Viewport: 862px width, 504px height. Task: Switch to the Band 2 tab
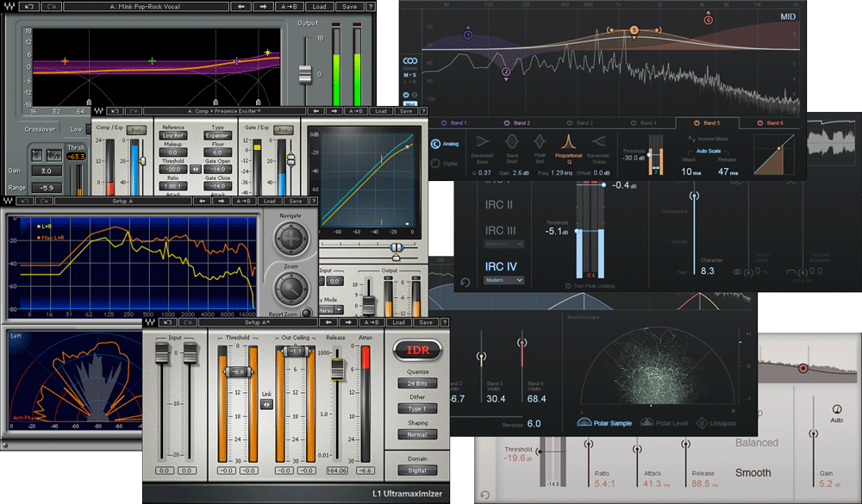tap(517, 123)
